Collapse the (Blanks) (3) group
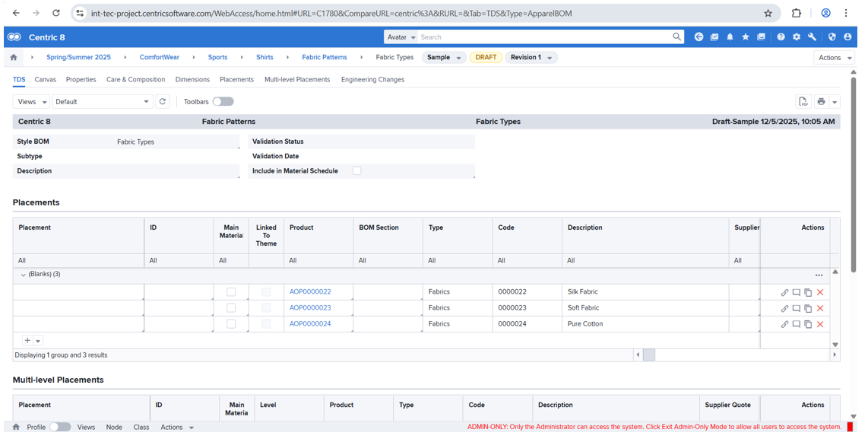868x439 pixels. click(24, 275)
